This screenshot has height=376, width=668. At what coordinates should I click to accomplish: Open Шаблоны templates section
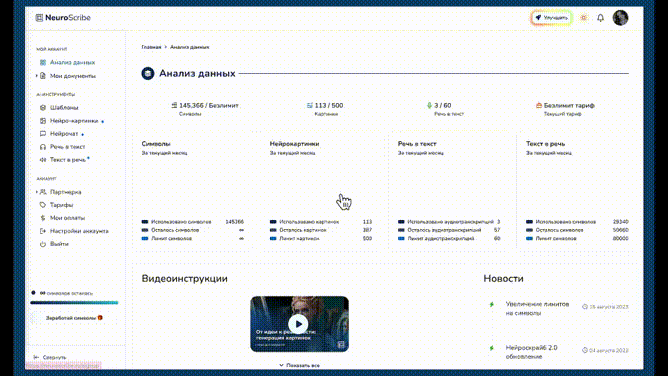tap(60, 108)
